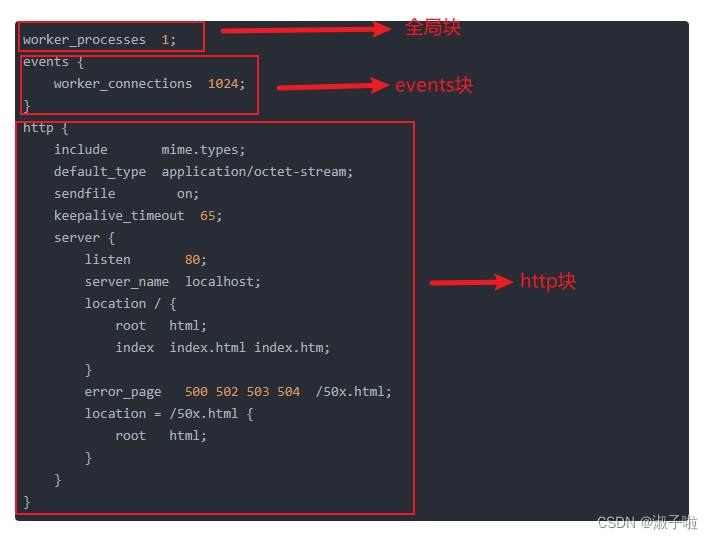
Task: Click the 'keepalive_timeout 65;' line
Action: 138,216
